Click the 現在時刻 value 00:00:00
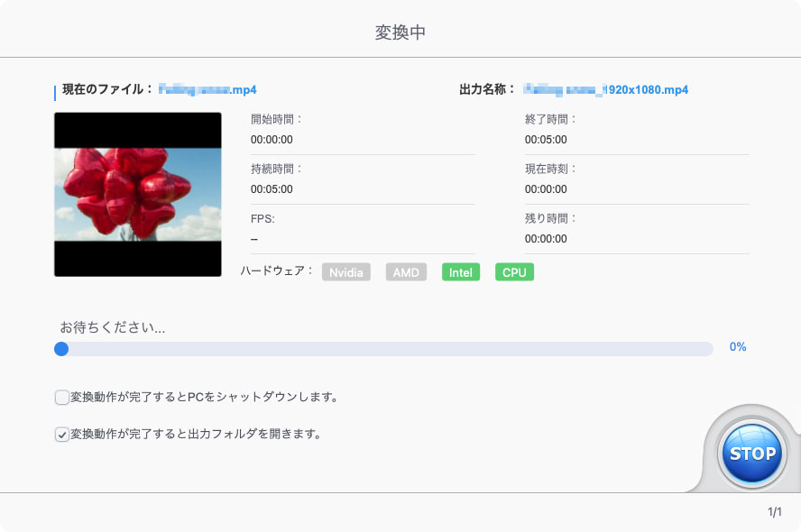Image resolution: width=801 pixels, height=532 pixels. [x=546, y=189]
